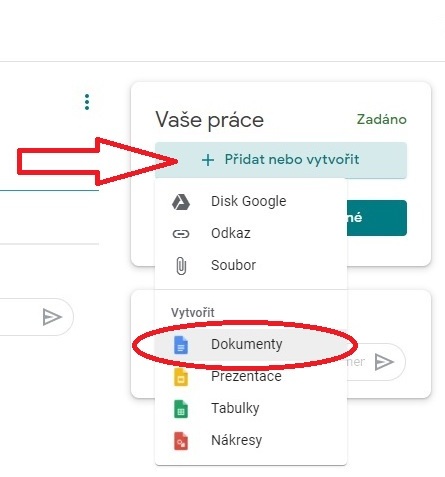Click the paperclip icon beside Soubor
This screenshot has width=445, height=477.
click(x=181, y=266)
